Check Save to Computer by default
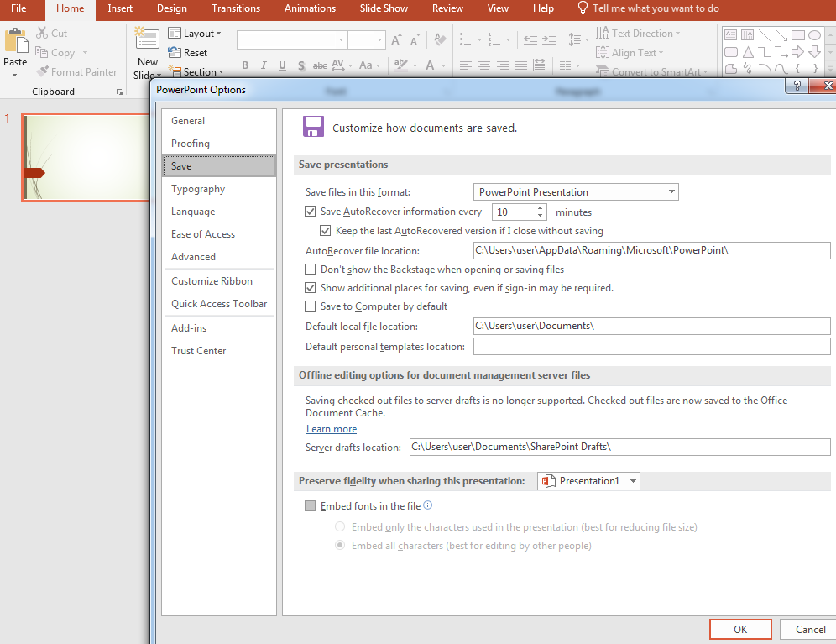Image resolution: width=836 pixels, height=644 pixels. point(310,306)
